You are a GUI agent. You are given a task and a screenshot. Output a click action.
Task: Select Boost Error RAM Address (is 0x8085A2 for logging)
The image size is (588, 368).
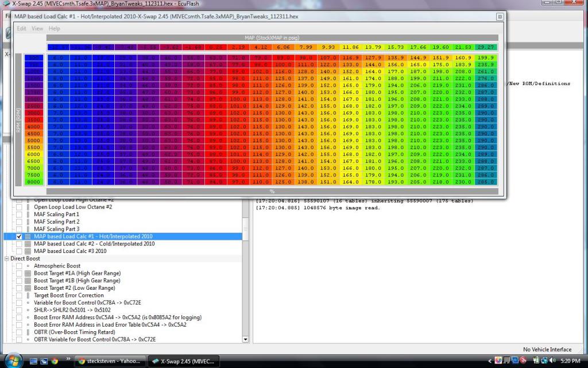(x=117, y=317)
